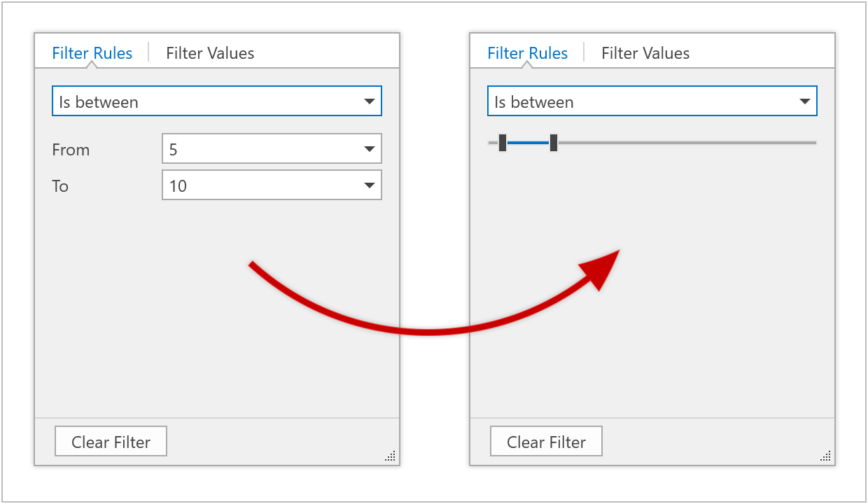
Task: Click the resize grip of the right filter panel
Action: tap(826, 456)
